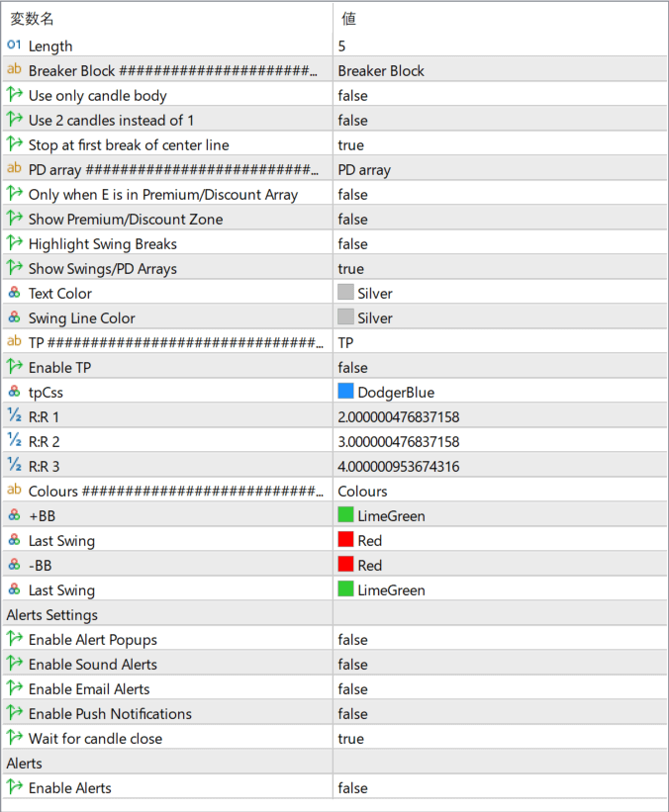Click the red color swatch for -BB

pyautogui.click(x=345, y=565)
